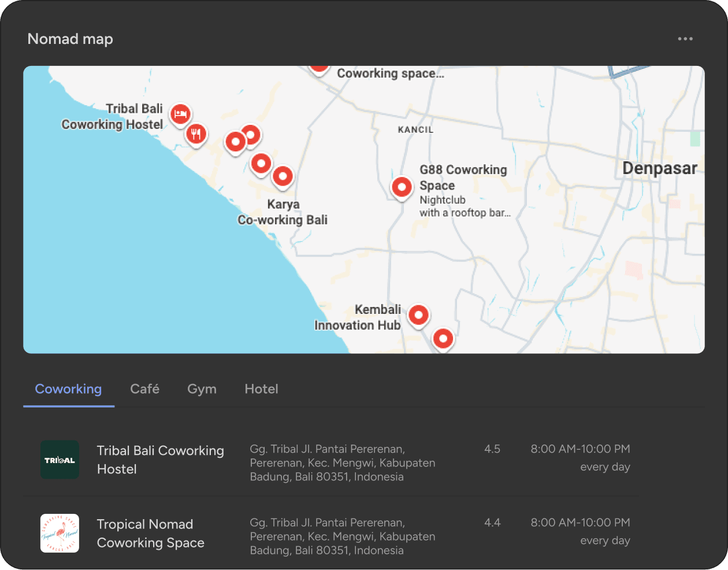The width and height of the screenshot is (728, 570).
Task: Click the 4.5 rating of Tribal Bali
Action: [492, 449]
